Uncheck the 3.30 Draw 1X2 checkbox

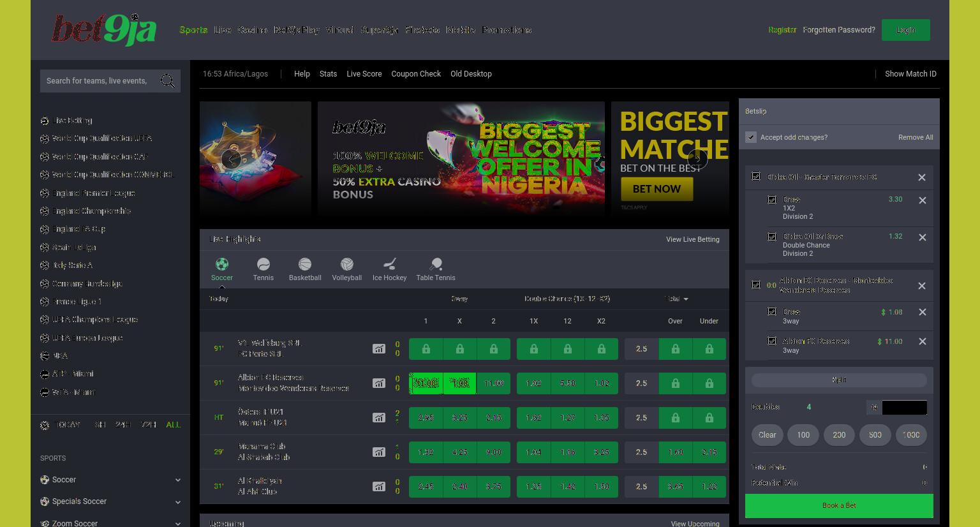click(x=772, y=200)
